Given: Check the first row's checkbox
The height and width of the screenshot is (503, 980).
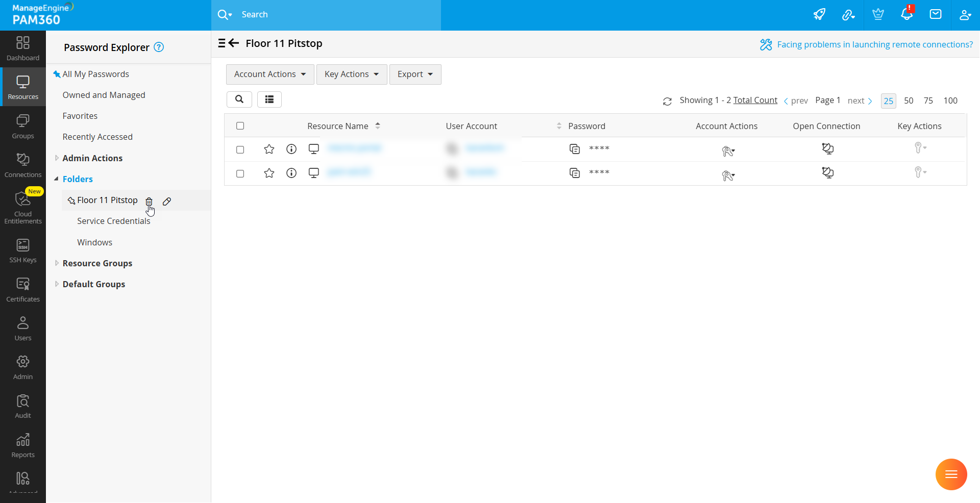Looking at the screenshot, I should pos(240,149).
